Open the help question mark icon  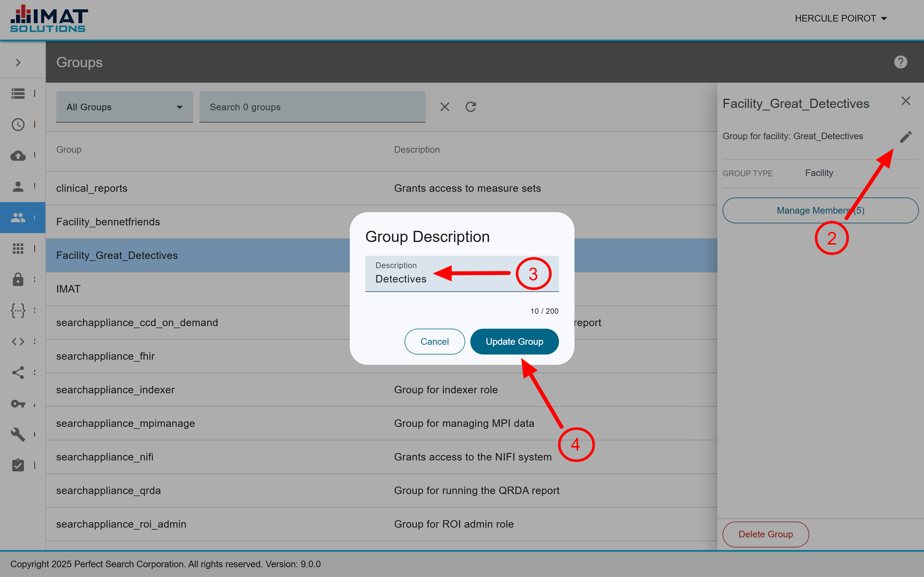pos(900,62)
